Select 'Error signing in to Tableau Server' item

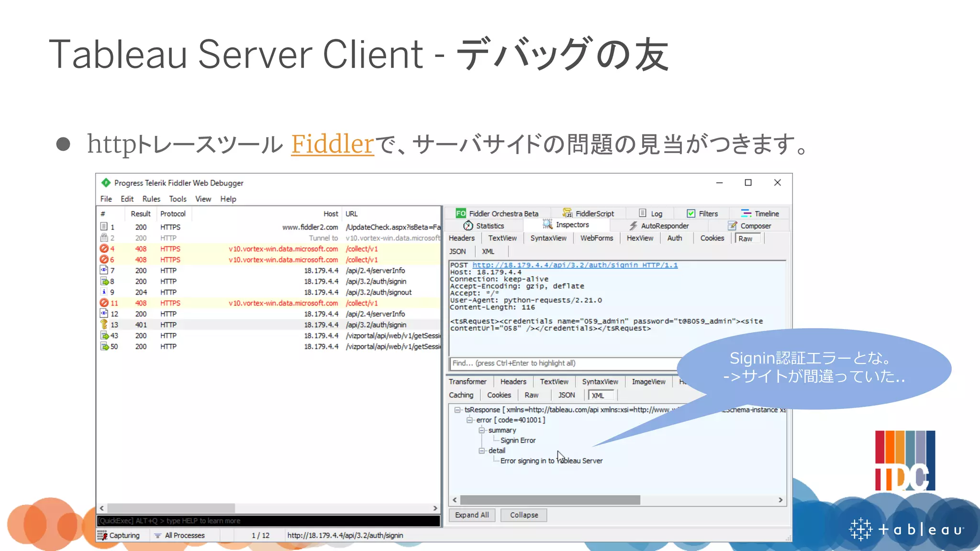pyautogui.click(x=551, y=461)
